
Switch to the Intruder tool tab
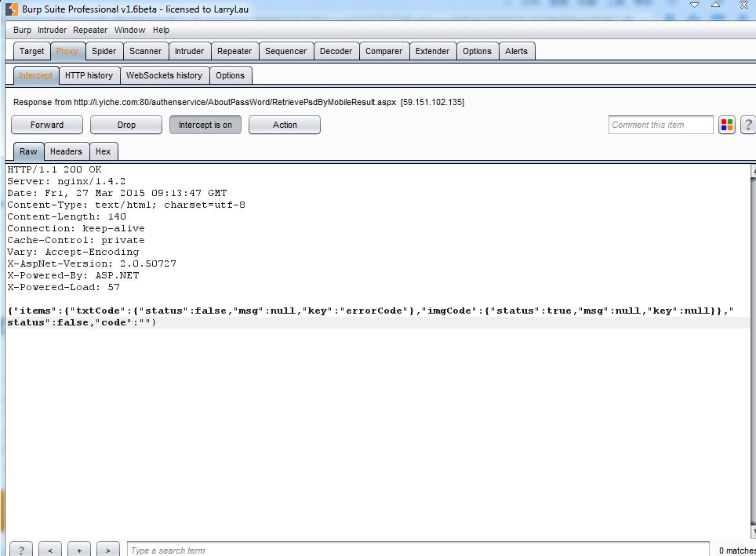(190, 51)
